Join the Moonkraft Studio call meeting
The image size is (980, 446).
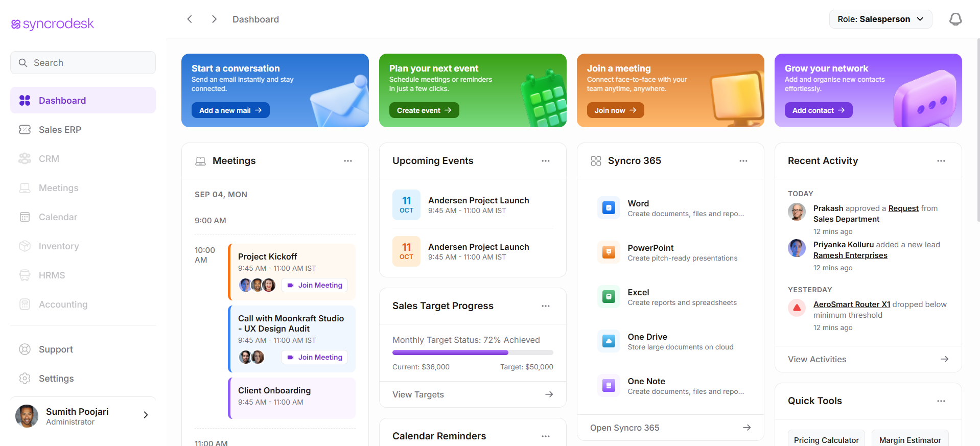point(314,357)
